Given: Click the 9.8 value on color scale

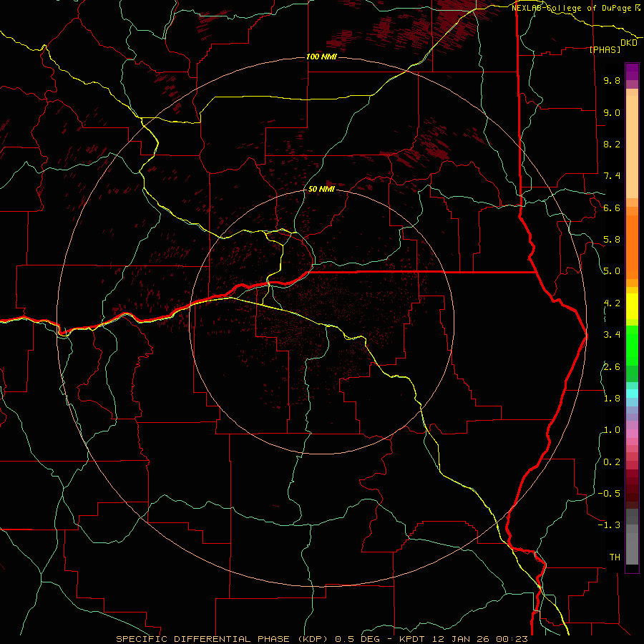Looking at the screenshot, I should [x=612, y=80].
